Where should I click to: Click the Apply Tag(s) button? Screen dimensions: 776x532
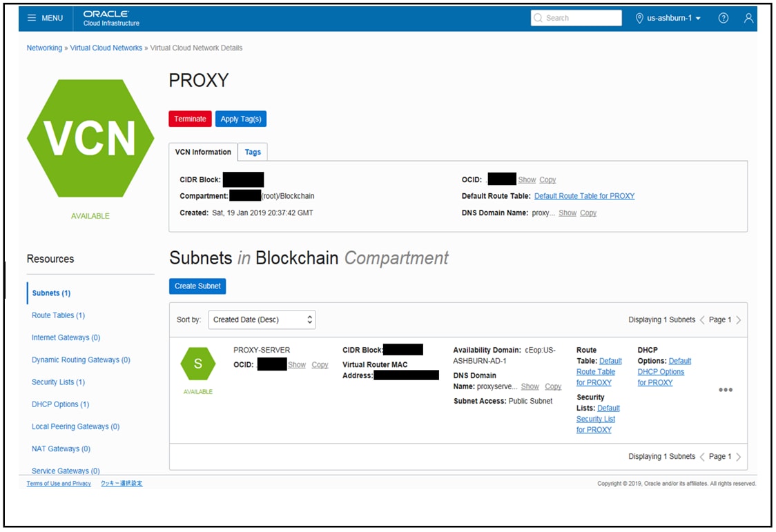click(x=241, y=119)
